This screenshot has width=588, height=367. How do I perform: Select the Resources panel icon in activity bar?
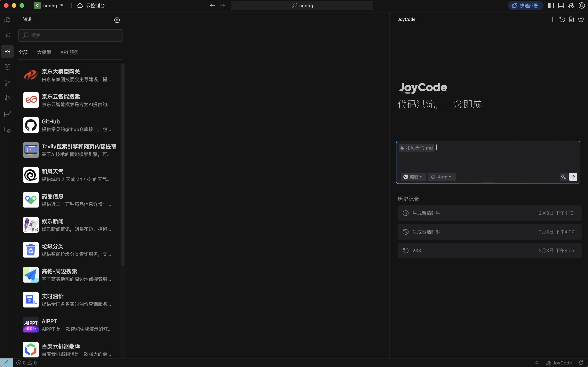[x=8, y=51]
